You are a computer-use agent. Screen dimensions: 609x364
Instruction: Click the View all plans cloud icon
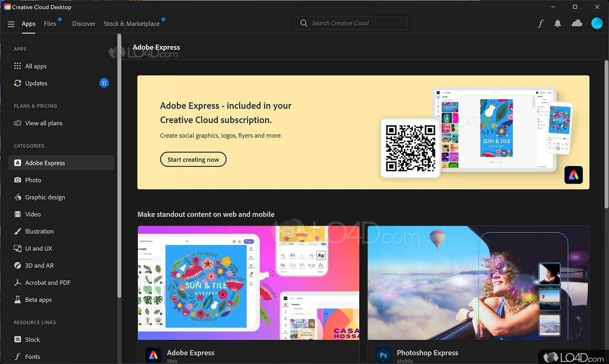pyautogui.click(x=18, y=123)
